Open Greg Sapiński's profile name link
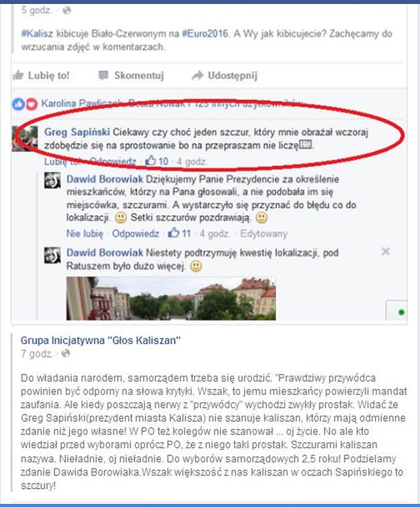This screenshot has height=507, width=420. pos(77,132)
